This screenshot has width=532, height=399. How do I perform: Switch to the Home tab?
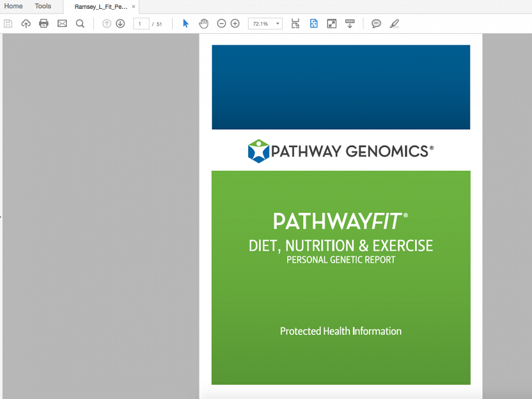tap(13, 7)
